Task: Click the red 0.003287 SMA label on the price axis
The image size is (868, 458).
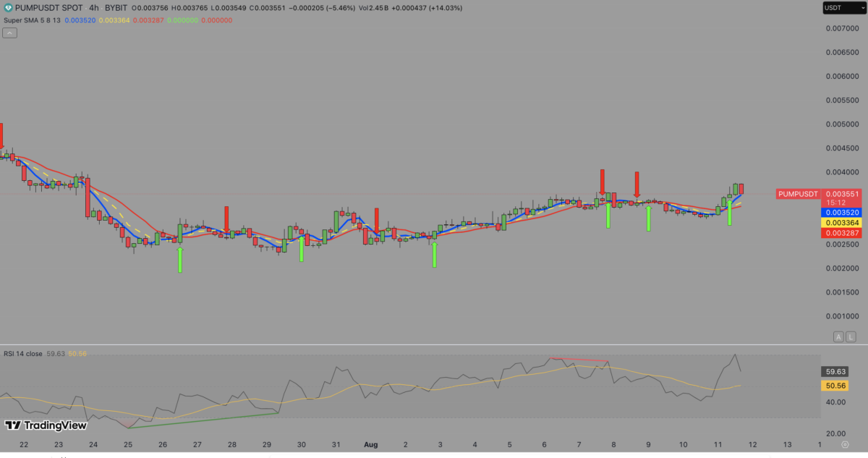Action: [843, 234]
